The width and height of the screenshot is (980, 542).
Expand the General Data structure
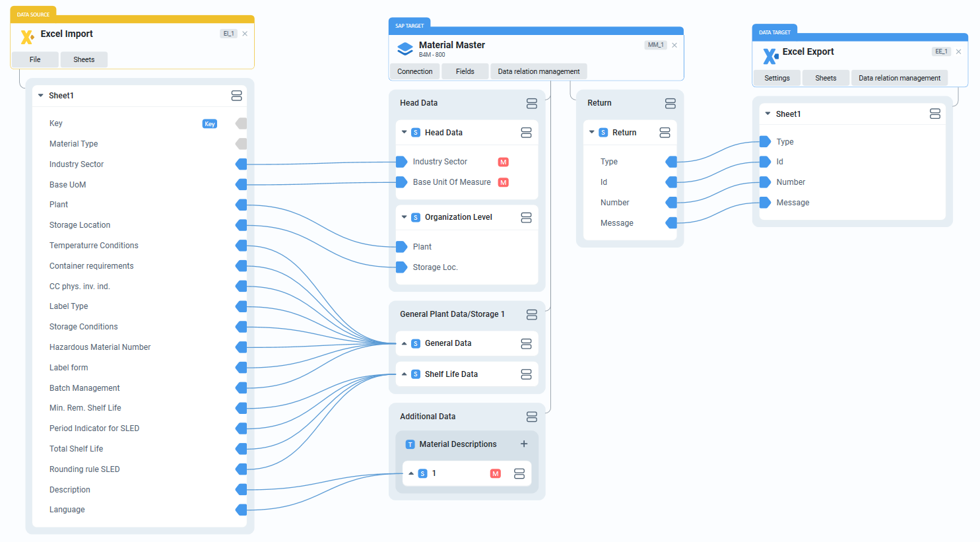[404, 343]
